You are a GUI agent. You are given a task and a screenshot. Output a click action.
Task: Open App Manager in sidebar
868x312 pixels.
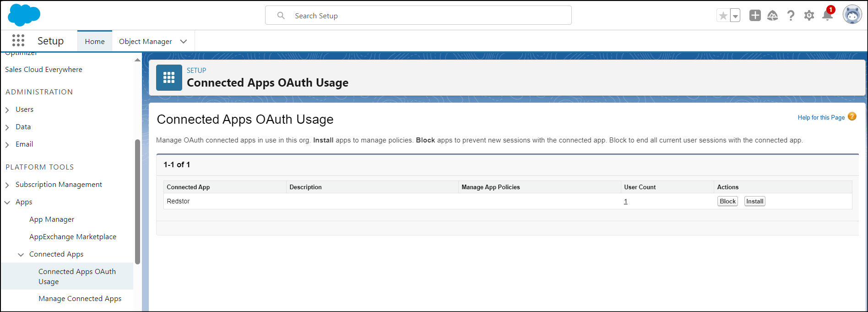(x=52, y=219)
